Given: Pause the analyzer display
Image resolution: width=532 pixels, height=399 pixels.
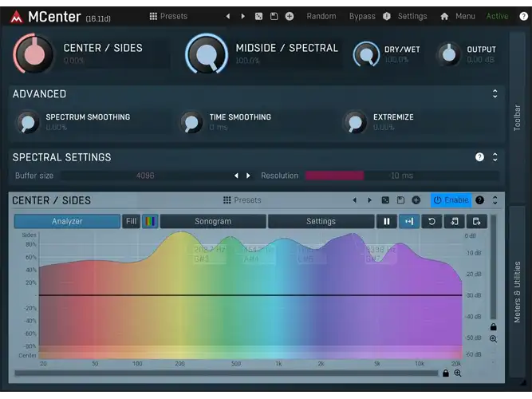Looking at the screenshot, I should tap(387, 221).
